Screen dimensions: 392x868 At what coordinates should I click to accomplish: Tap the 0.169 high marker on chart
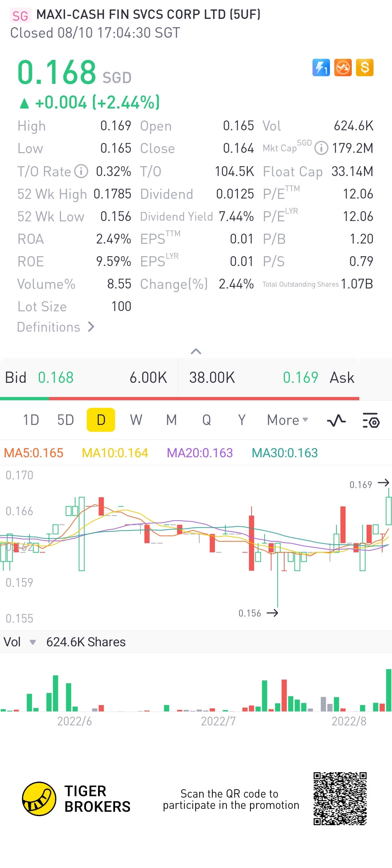click(x=369, y=484)
